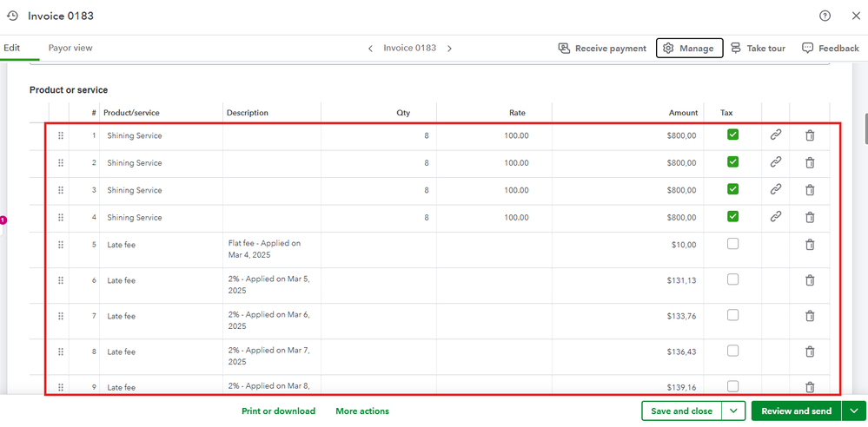Open the invoice history clock icon
868x427 pixels.
pos(12,16)
